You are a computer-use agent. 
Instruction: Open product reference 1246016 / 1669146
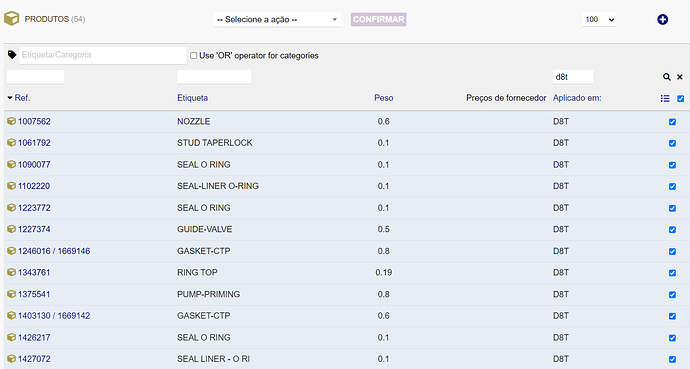(54, 251)
